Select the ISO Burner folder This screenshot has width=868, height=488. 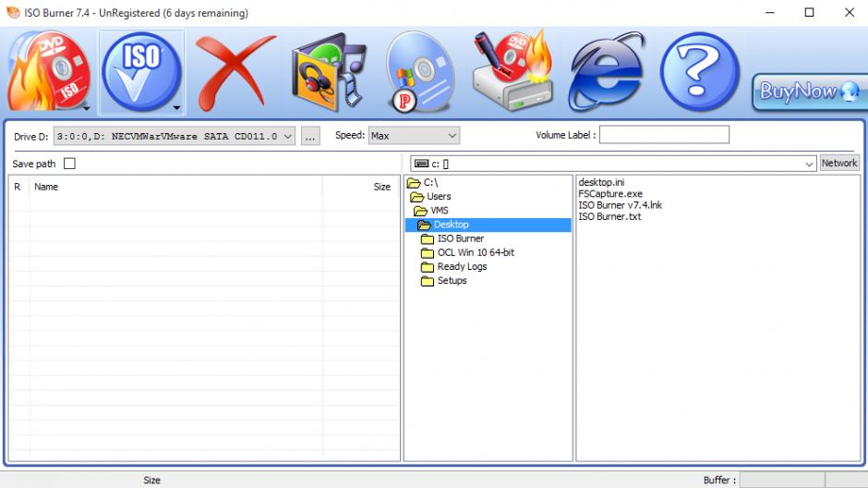tap(461, 238)
